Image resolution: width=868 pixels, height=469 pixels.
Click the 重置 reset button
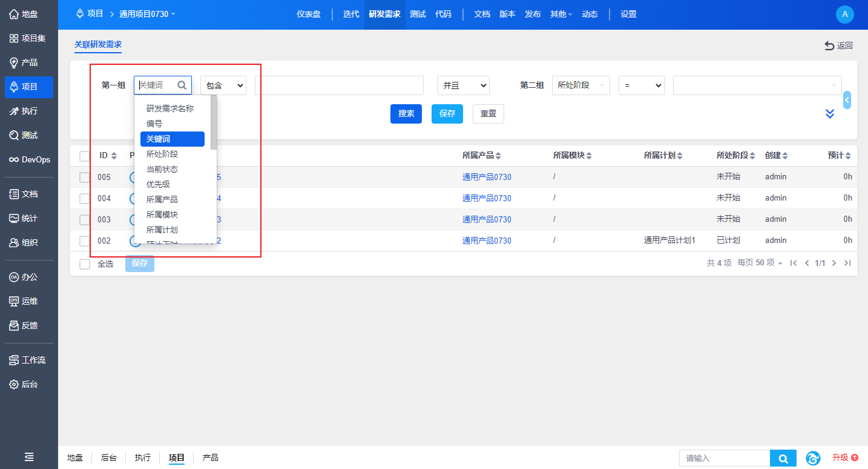click(x=488, y=114)
